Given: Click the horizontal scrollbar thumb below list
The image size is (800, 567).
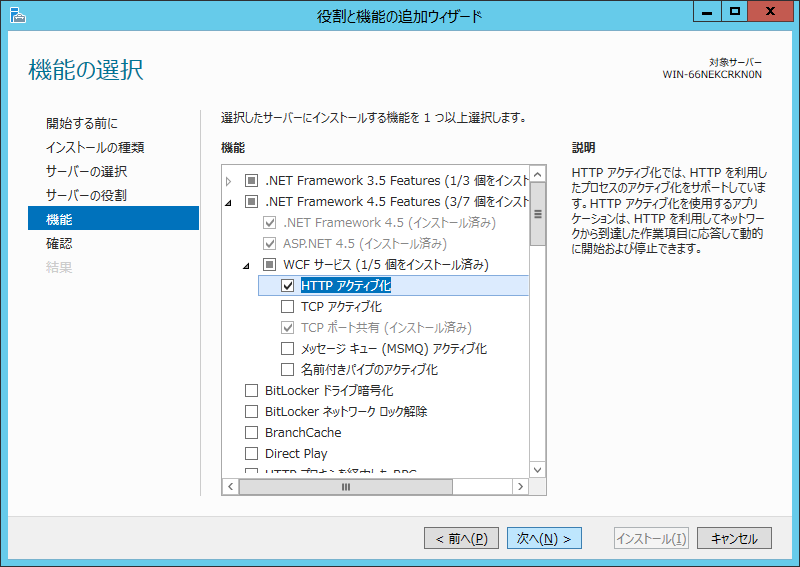Looking at the screenshot, I should coord(345,487).
